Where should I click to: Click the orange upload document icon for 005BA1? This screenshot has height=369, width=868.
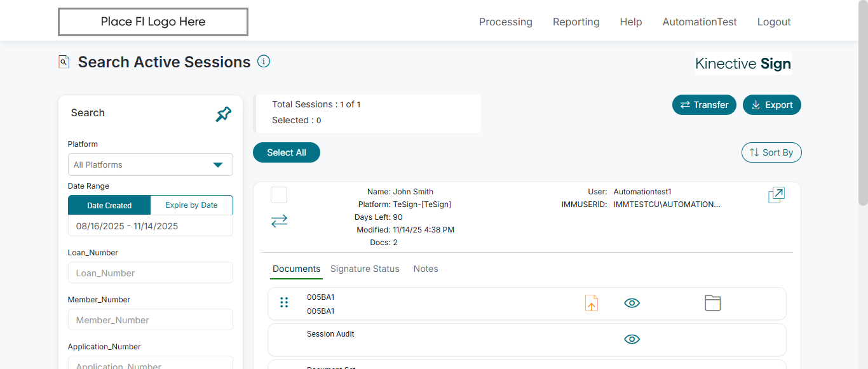pos(592,303)
